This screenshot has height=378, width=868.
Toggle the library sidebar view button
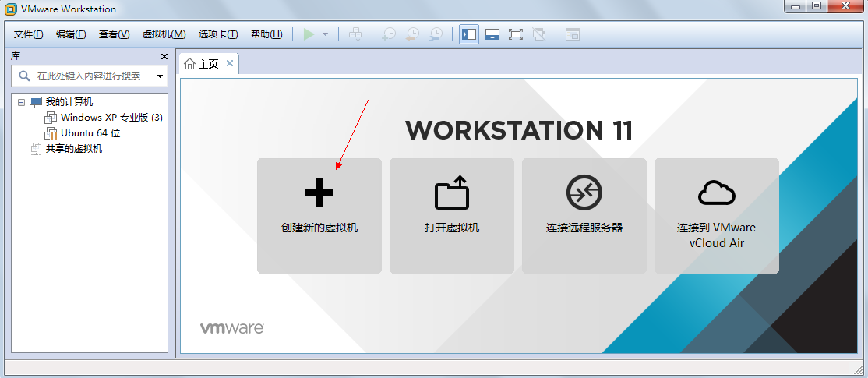(469, 34)
